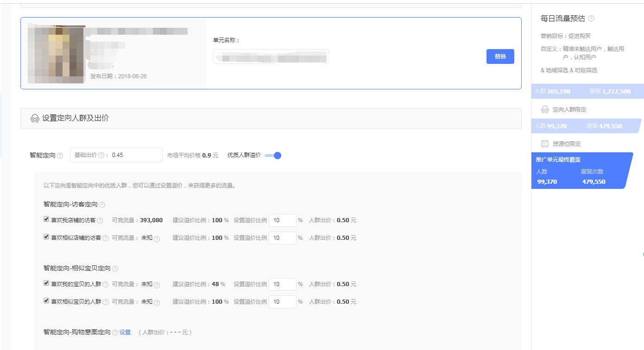
Task: Click help icon beside 智能定向 label
Action: click(60, 156)
